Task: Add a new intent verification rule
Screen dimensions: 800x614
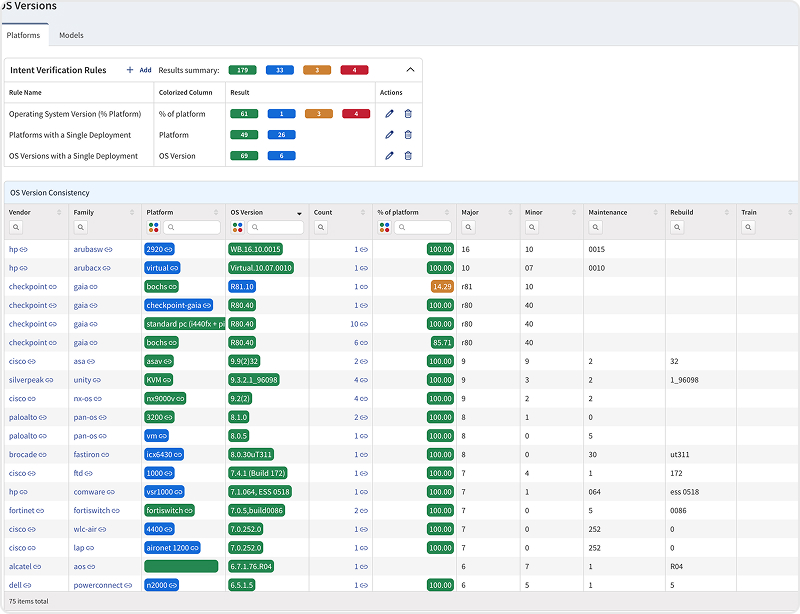Action: 138,70
